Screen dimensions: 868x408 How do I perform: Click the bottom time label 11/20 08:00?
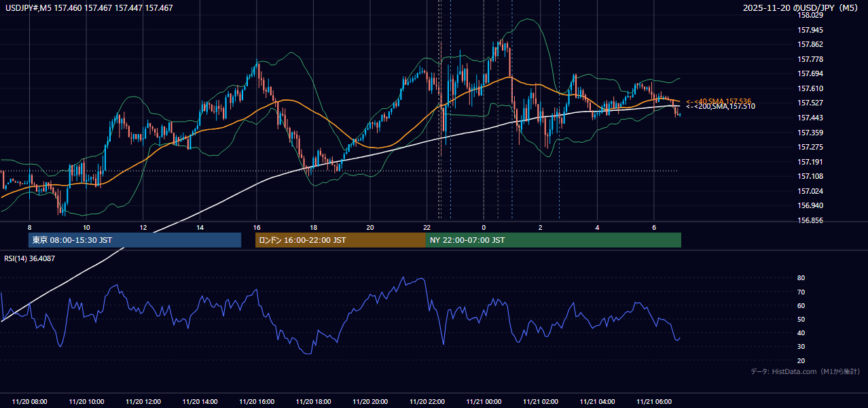(30, 402)
